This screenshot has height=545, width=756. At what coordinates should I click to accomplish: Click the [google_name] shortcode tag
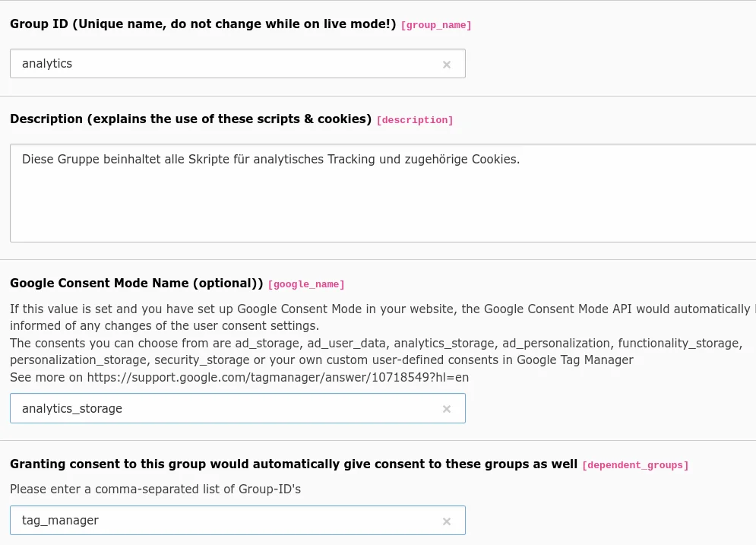point(306,284)
